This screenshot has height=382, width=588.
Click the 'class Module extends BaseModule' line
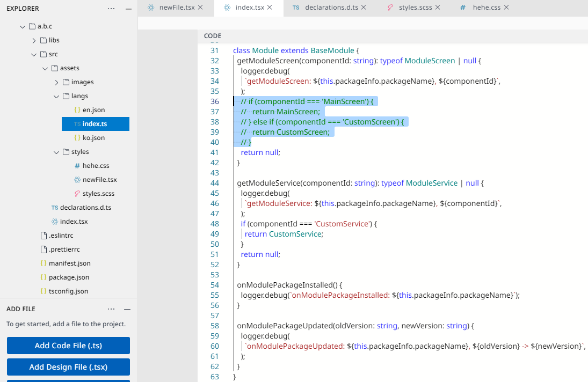(296, 50)
